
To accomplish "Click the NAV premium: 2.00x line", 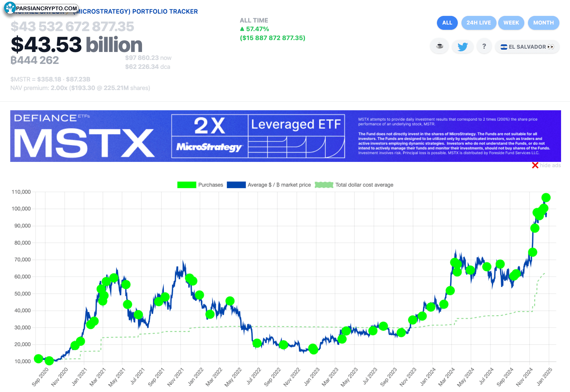I will point(80,88).
